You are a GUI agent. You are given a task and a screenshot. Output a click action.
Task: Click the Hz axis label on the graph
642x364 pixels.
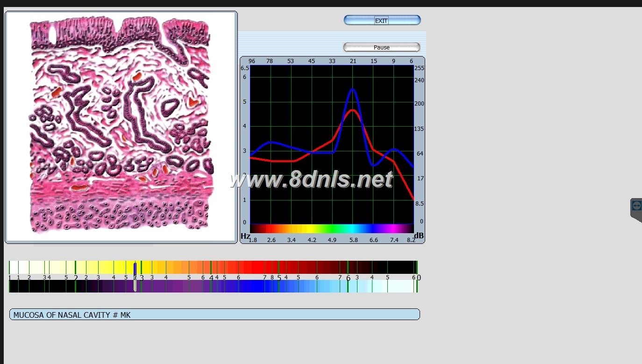click(245, 236)
